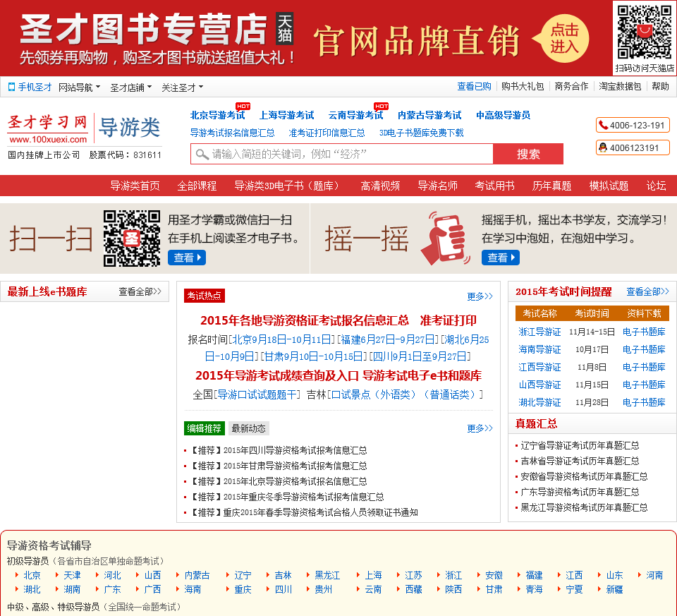
Task: Open the 准考证打印 headline link
Action: pyautogui.click(x=449, y=320)
